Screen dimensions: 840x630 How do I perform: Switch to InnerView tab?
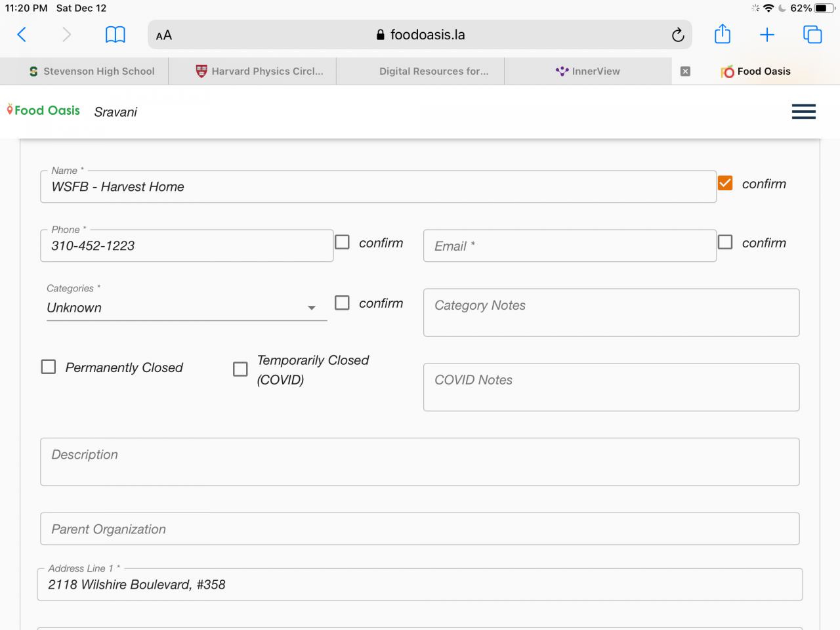[x=588, y=72]
